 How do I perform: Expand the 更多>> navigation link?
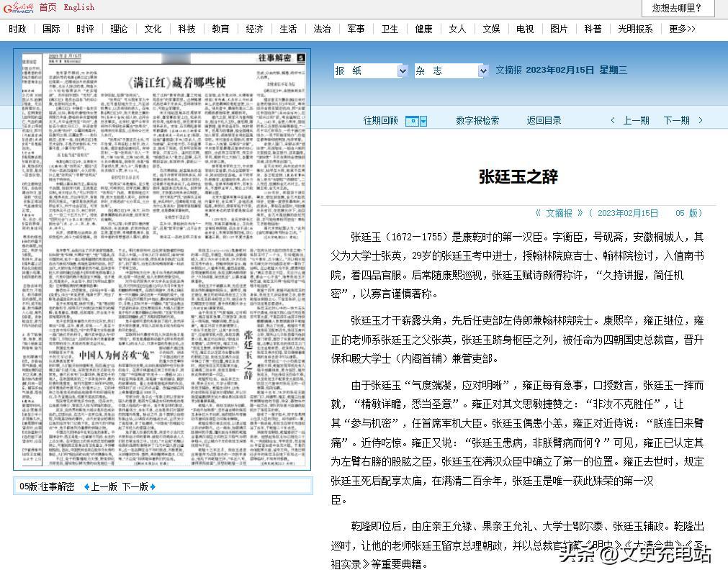[682, 29]
